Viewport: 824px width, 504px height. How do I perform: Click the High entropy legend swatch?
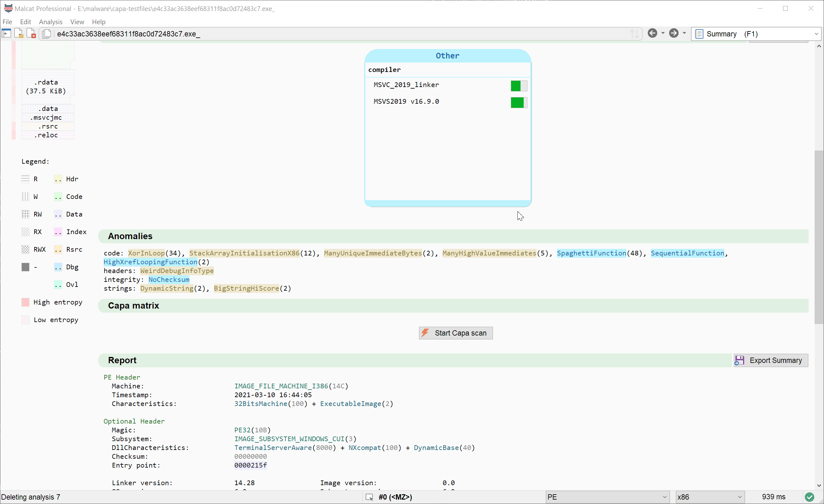click(x=25, y=302)
